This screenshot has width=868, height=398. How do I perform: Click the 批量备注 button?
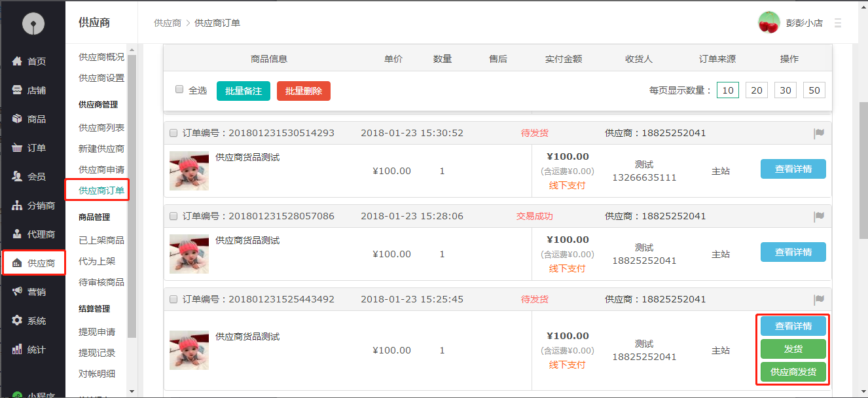pos(243,91)
